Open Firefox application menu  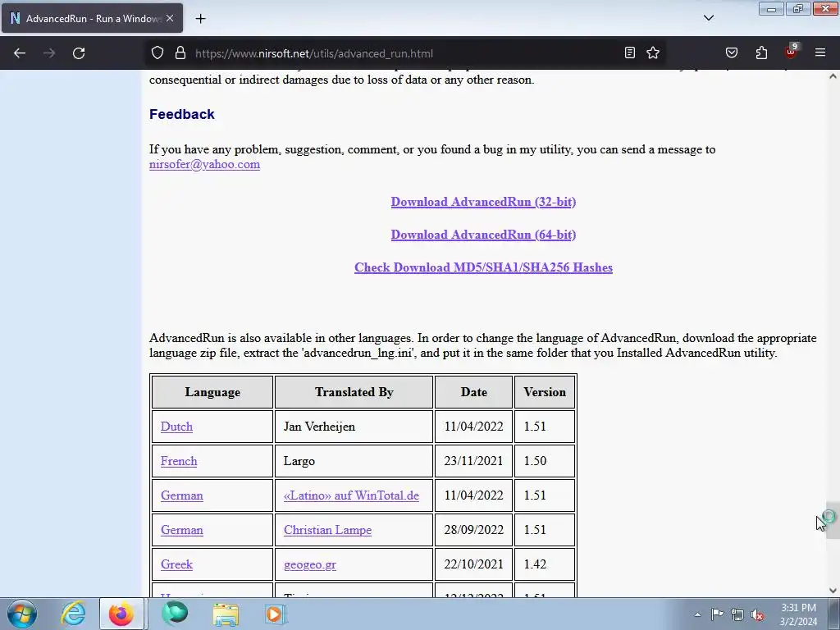[x=820, y=52]
